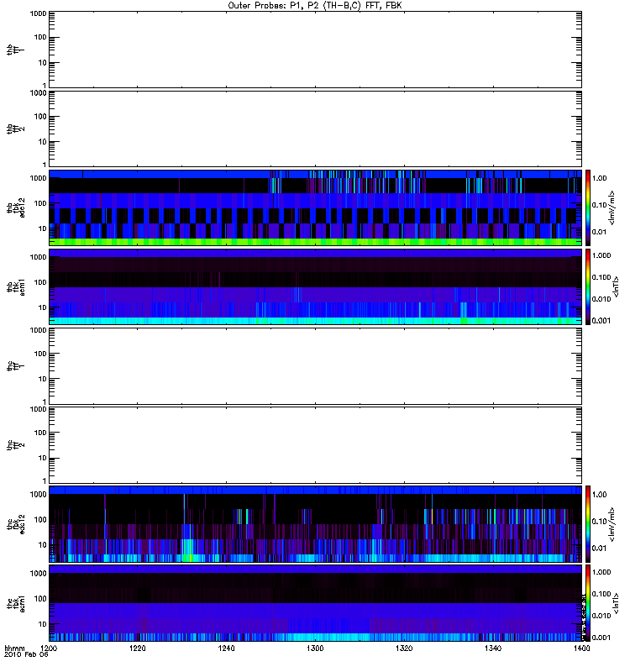The height and width of the screenshot is (672, 630).
Task: Click the 100 y-tick of thb fff 2 panel
Action: [x=39, y=117]
